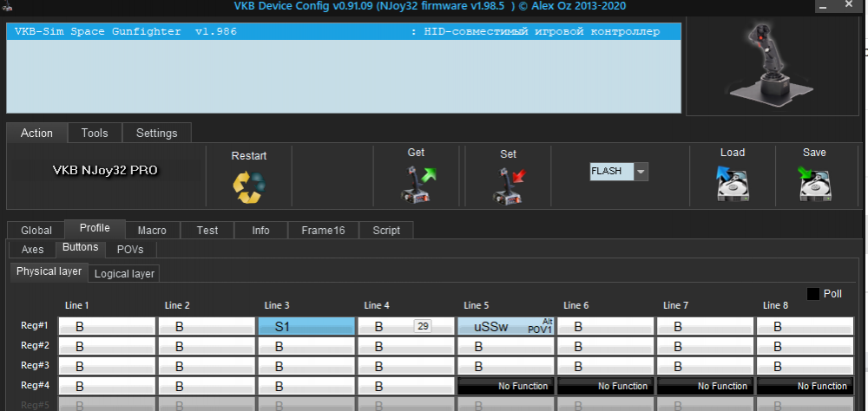Select the Profile tab
The height and width of the screenshot is (411, 868).
(95, 228)
